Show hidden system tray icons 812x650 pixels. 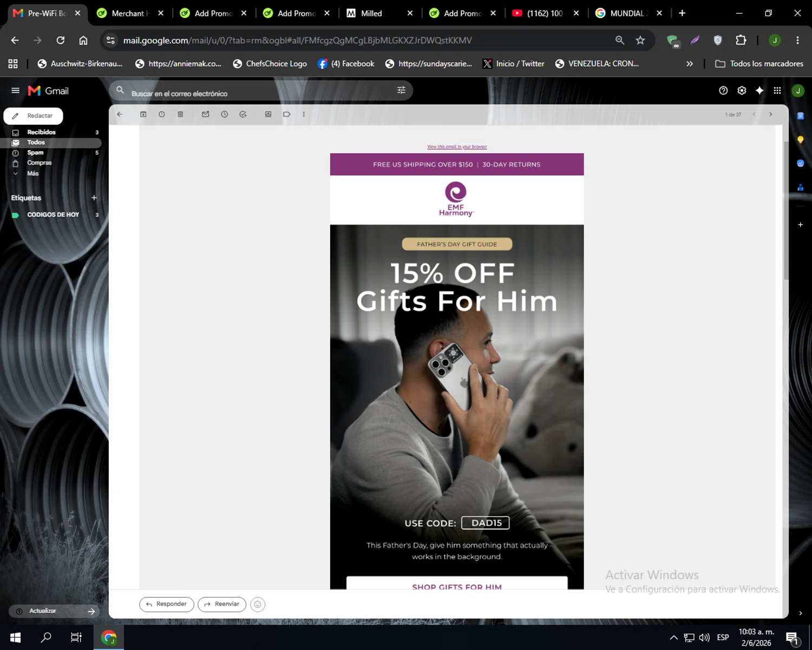[x=674, y=638]
